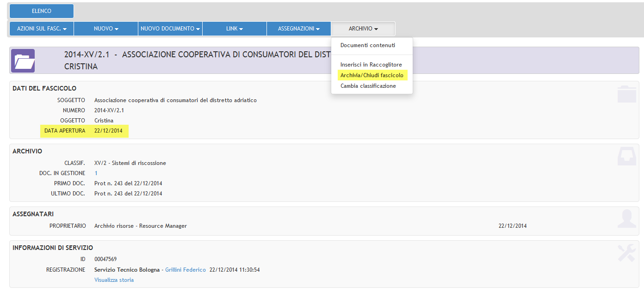Screen dimensions: 644x292
Task: Open the Nuovo Documento dropdown
Action: (x=170, y=29)
